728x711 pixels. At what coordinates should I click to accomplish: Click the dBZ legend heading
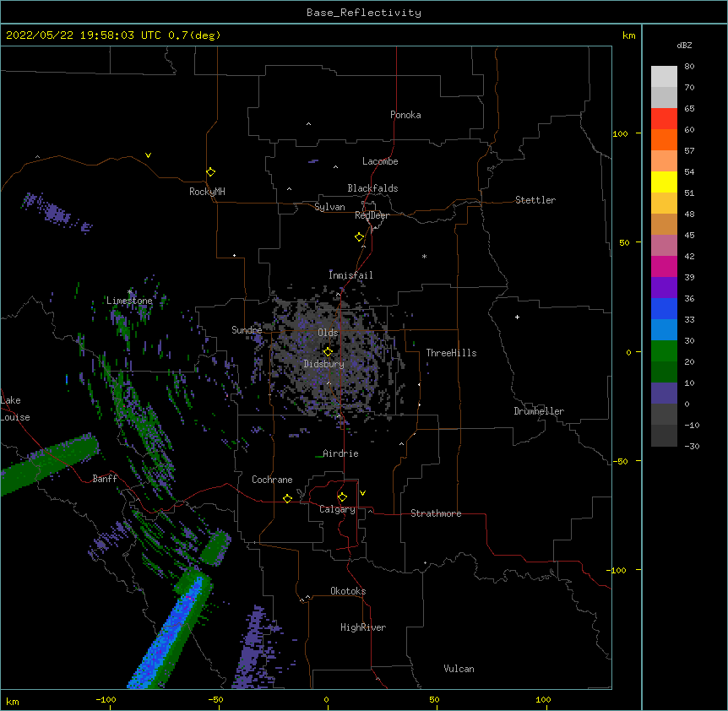click(684, 45)
